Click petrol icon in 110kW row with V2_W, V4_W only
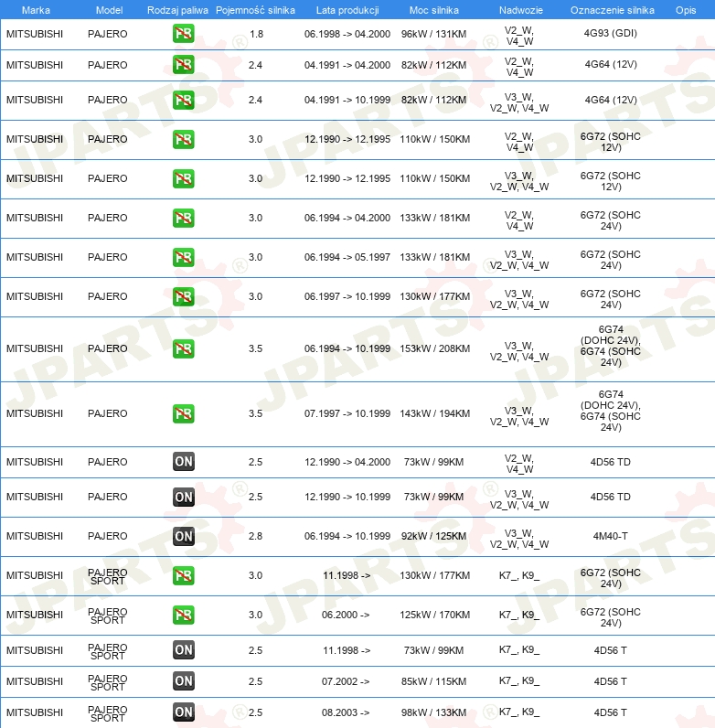 184,139
